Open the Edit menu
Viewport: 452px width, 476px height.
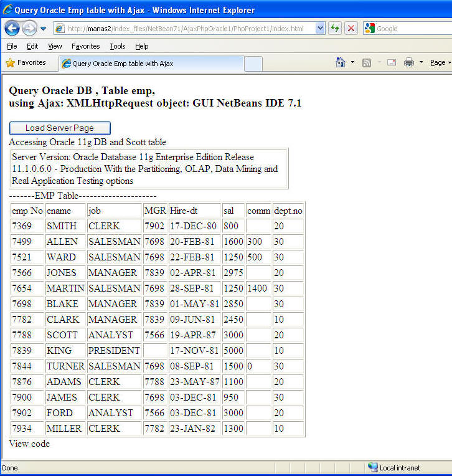coord(32,46)
